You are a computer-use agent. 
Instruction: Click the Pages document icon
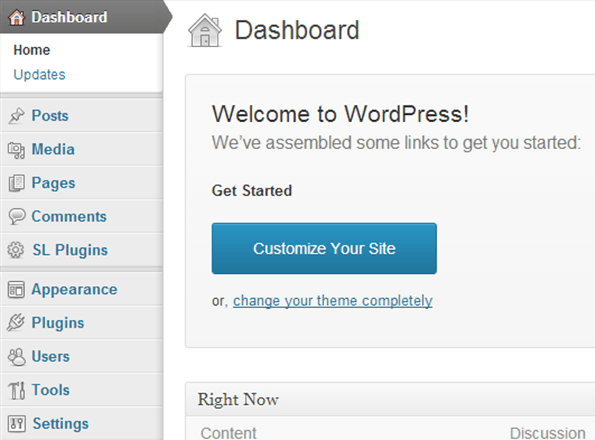tap(17, 183)
